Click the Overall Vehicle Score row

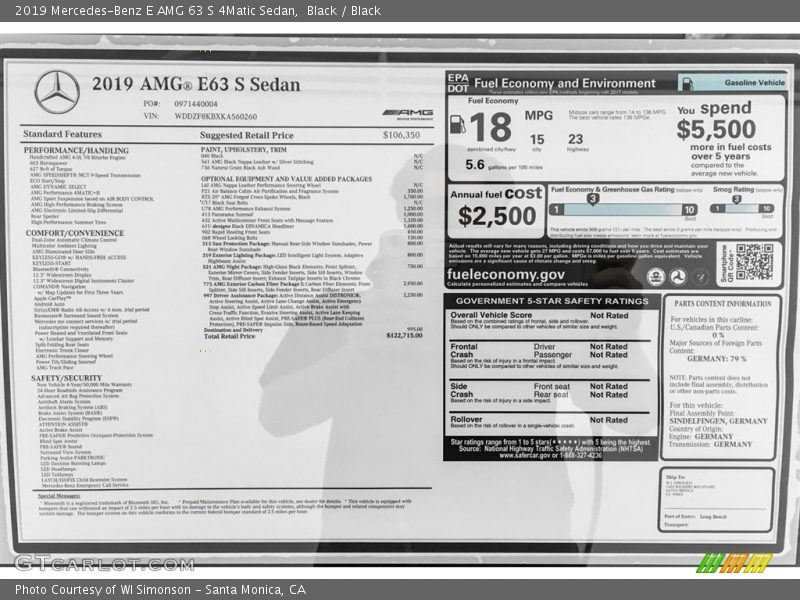[x=550, y=321]
